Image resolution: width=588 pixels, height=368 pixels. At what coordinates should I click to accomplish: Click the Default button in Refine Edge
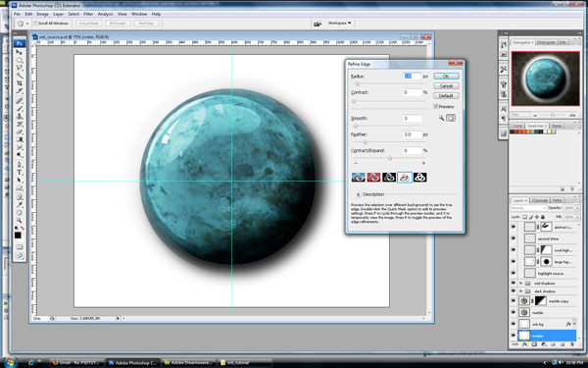coord(446,96)
